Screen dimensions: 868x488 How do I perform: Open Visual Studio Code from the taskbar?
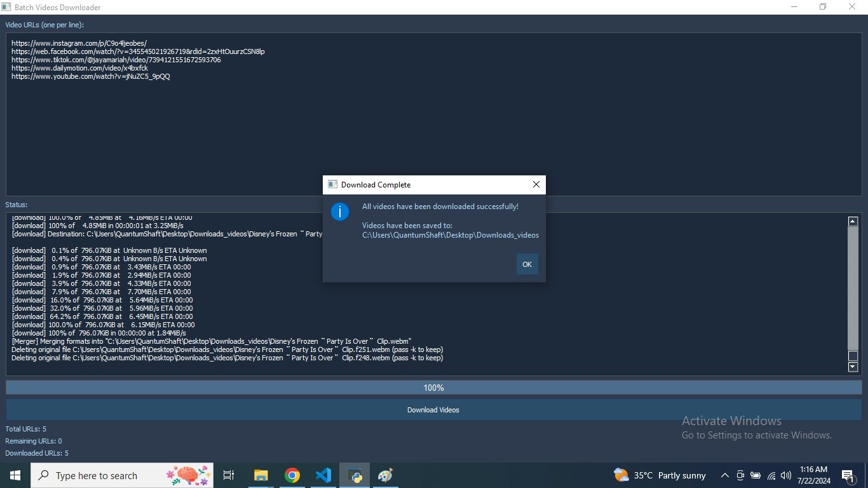(x=323, y=475)
